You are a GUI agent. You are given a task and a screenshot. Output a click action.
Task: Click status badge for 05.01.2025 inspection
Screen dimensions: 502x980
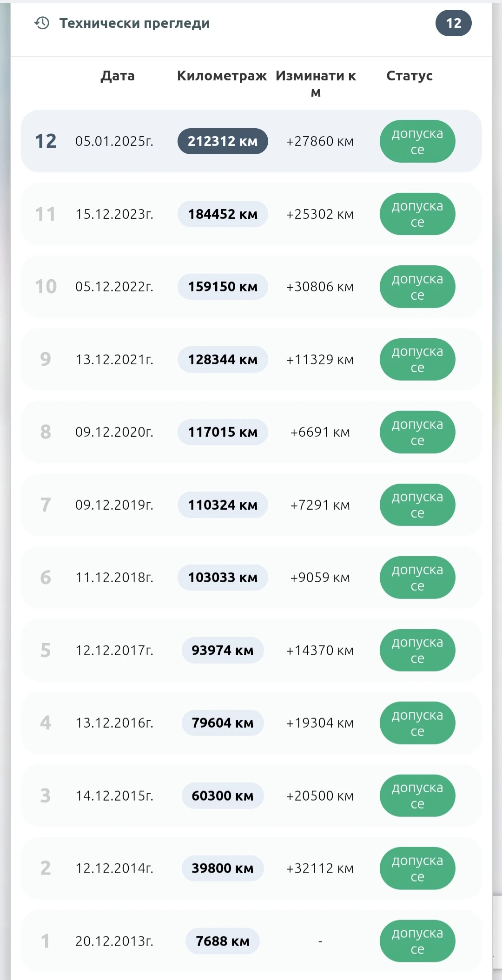[x=417, y=141]
